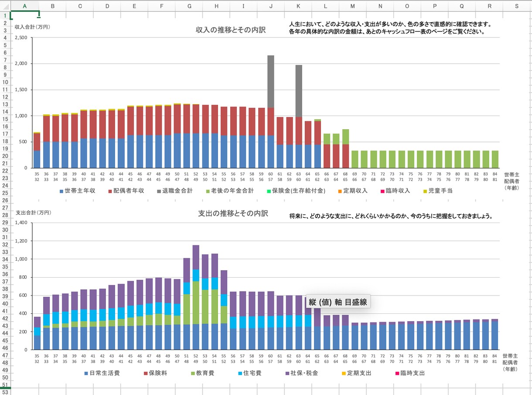Click the 臨時収入 legend swatch

383,191
